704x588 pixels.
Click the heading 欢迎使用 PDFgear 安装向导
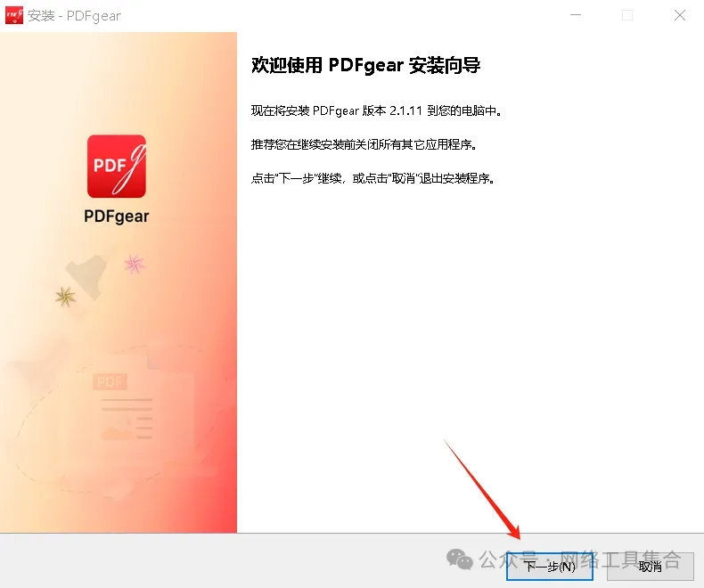pyautogui.click(x=365, y=65)
